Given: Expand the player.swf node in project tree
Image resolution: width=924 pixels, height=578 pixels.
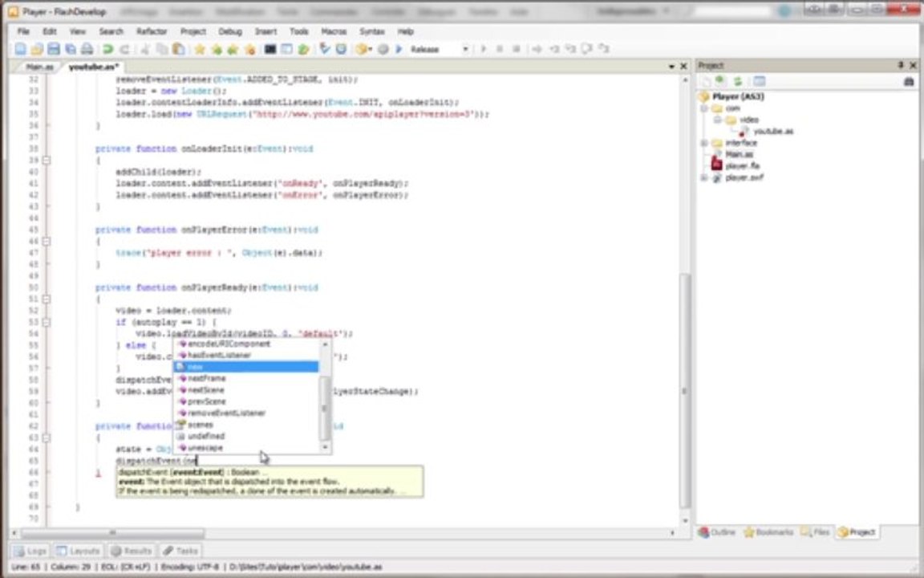Looking at the screenshot, I should pos(703,177).
